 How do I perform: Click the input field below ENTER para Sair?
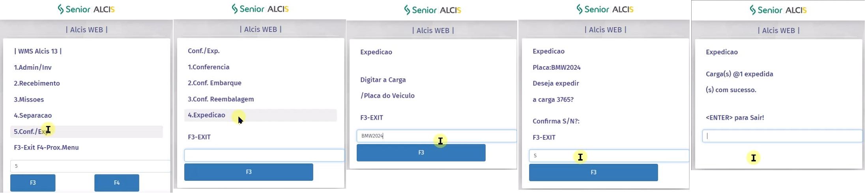[x=782, y=136]
